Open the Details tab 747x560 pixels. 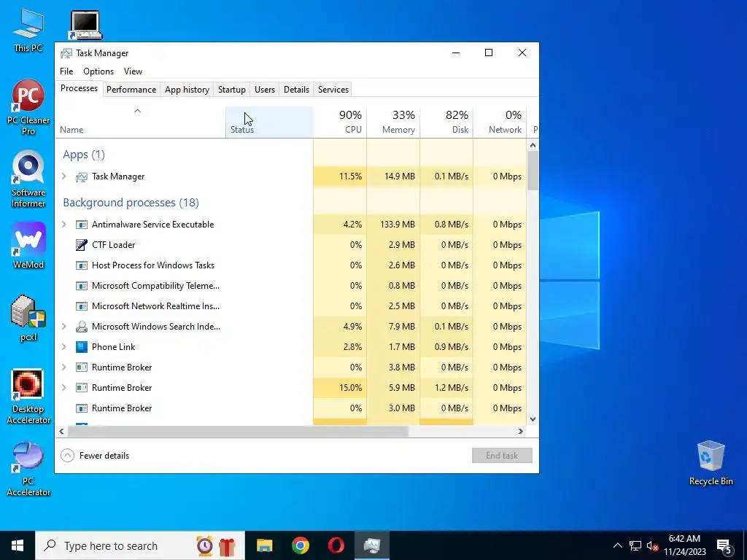pyautogui.click(x=296, y=90)
